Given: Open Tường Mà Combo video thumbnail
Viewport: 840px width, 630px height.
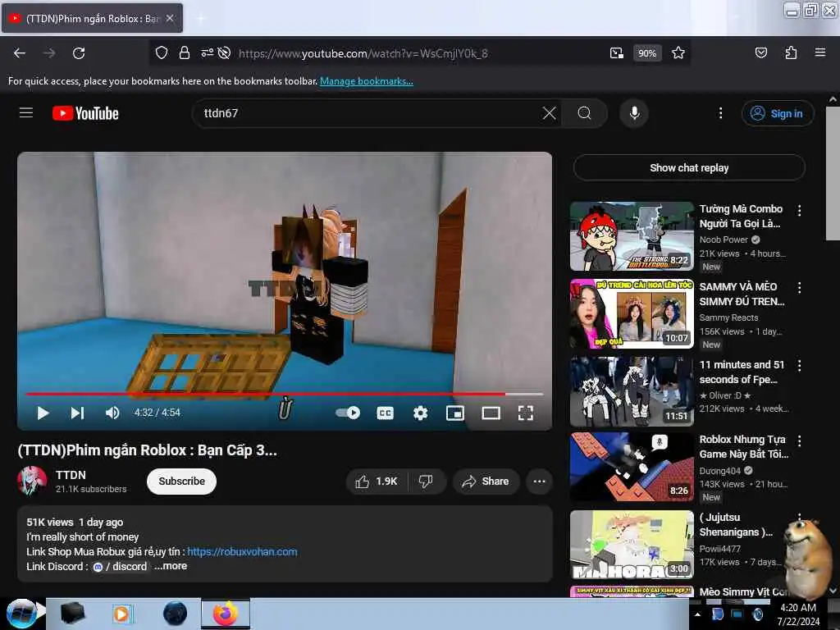Looking at the screenshot, I should 632,236.
